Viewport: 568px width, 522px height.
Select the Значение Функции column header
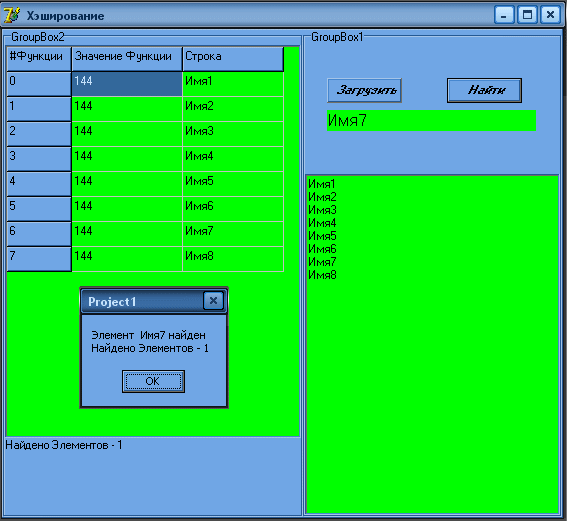127,59
